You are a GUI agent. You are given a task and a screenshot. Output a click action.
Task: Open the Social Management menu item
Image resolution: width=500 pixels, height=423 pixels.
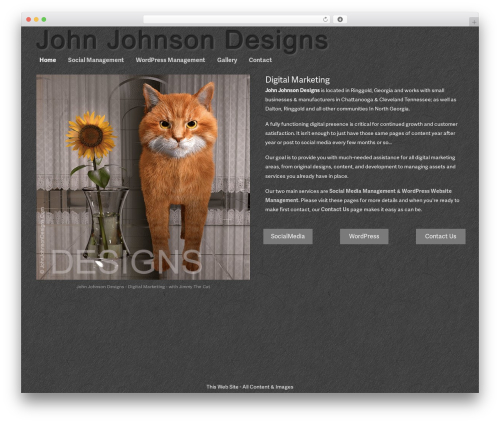point(96,60)
